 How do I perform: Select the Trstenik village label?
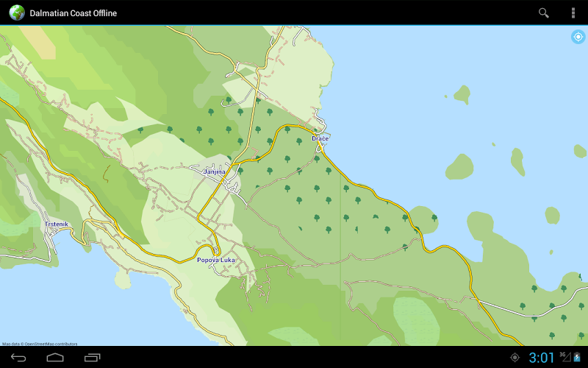[x=57, y=224]
